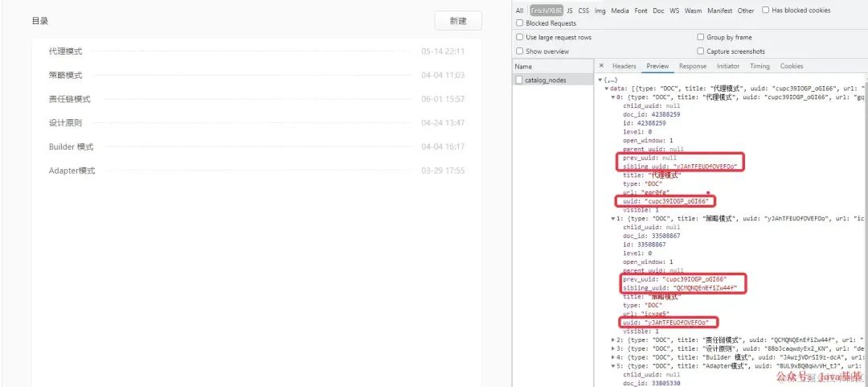Enable the Has blocked cookies checkbox
The image size is (868, 387).
tap(766, 10)
